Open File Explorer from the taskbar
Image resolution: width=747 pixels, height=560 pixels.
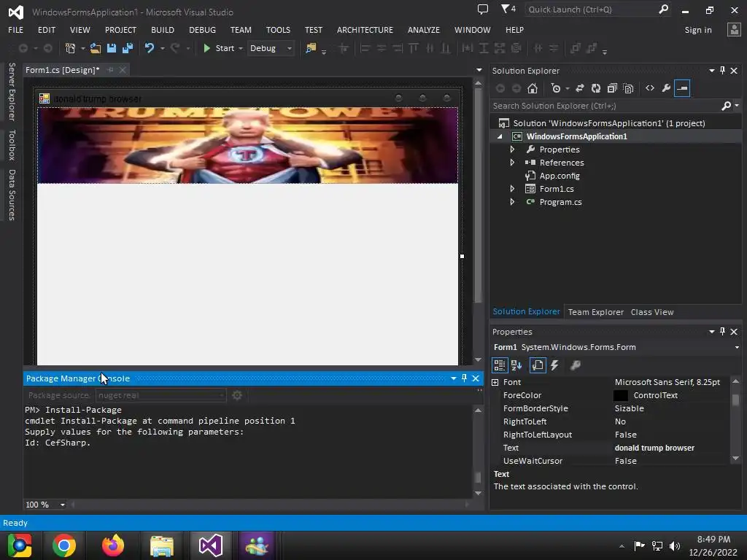click(162, 545)
